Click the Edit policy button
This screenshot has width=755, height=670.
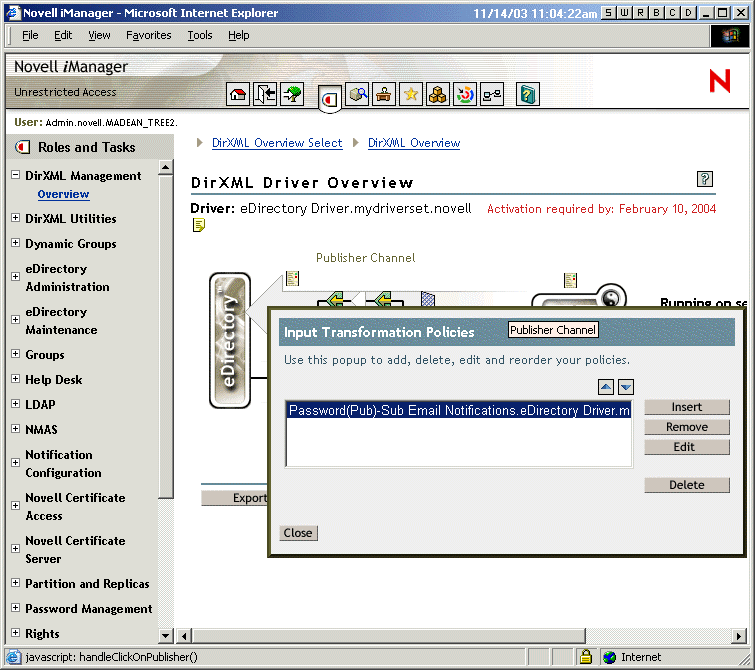[x=687, y=447]
